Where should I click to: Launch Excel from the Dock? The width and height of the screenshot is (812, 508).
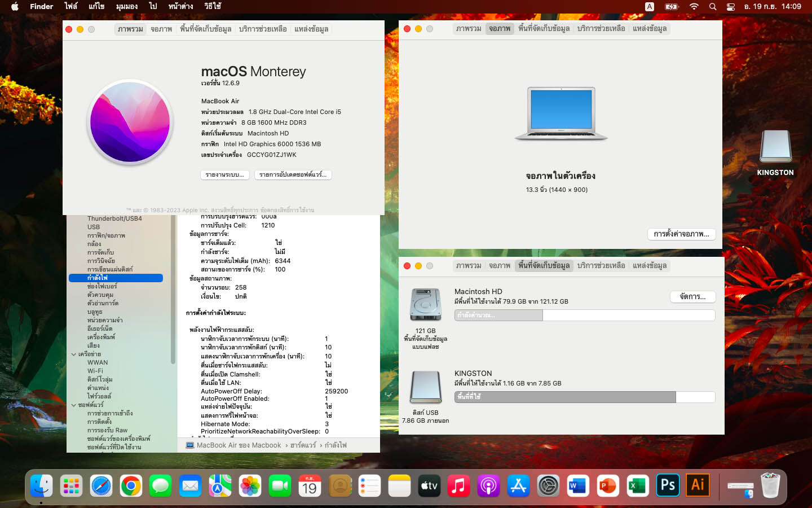[x=638, y=485]
